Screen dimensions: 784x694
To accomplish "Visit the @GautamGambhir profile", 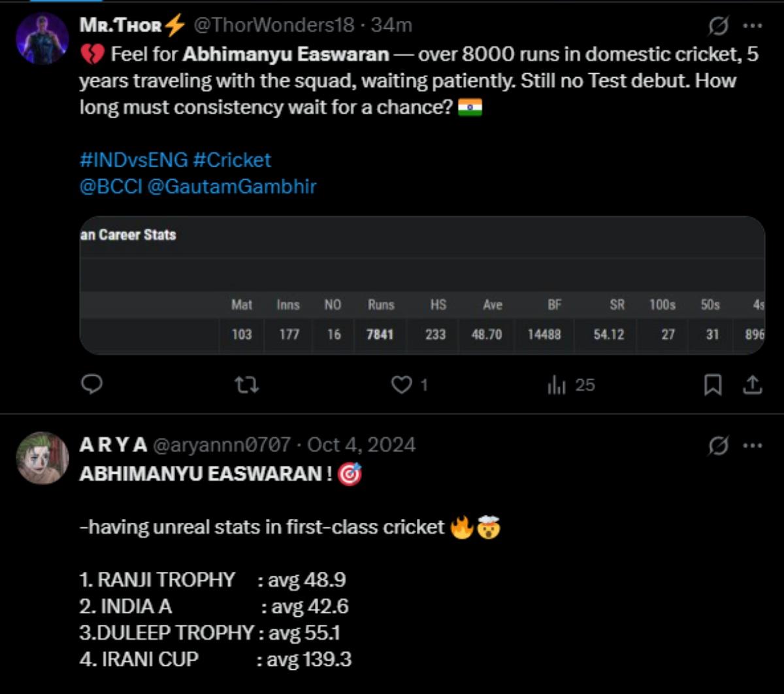I will click(234, 186).
